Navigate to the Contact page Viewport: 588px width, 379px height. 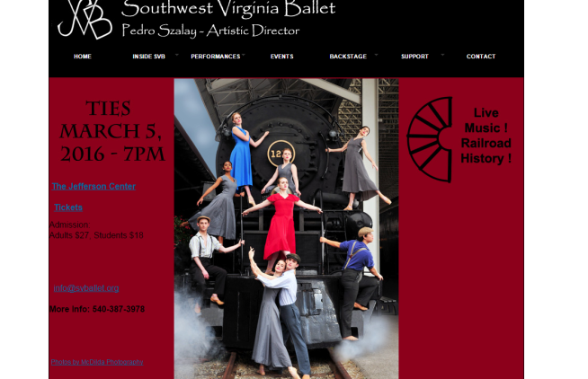coord(481,57)
